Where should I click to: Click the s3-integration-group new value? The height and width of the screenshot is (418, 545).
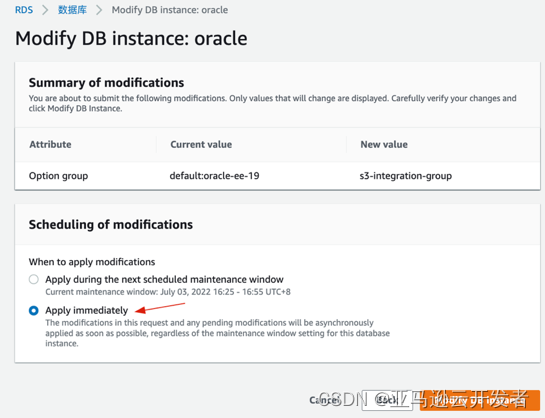pos(406,176)
